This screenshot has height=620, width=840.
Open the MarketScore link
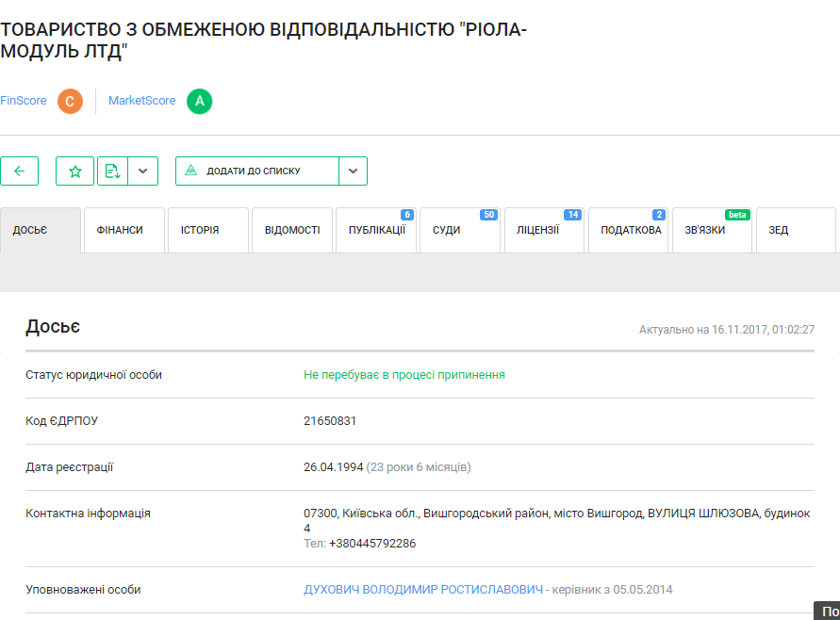click(141, 101)
